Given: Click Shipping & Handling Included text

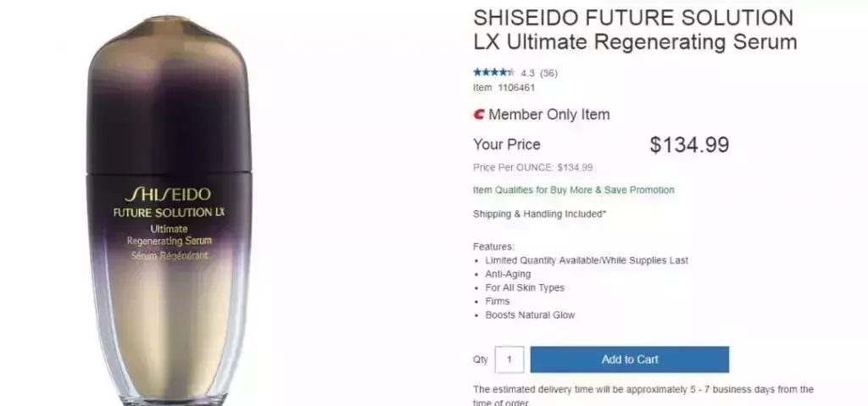Looking at the screenshot, I should (x=539, y=214).
